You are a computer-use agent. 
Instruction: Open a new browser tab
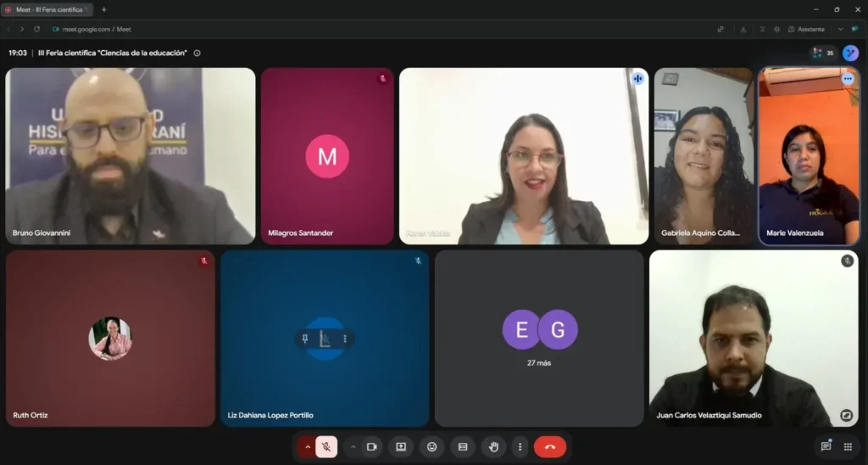click(x=103, y=9)
